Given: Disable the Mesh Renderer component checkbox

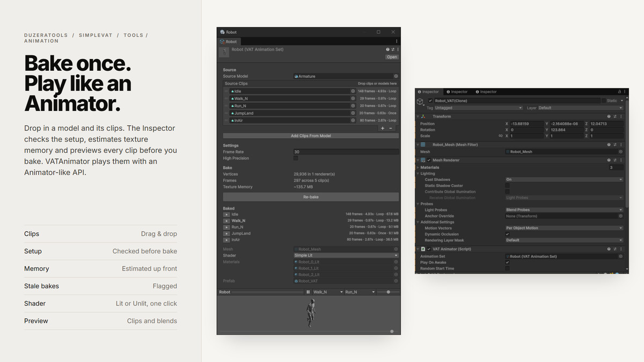Looking at the screenshot, I should (429, 160).
